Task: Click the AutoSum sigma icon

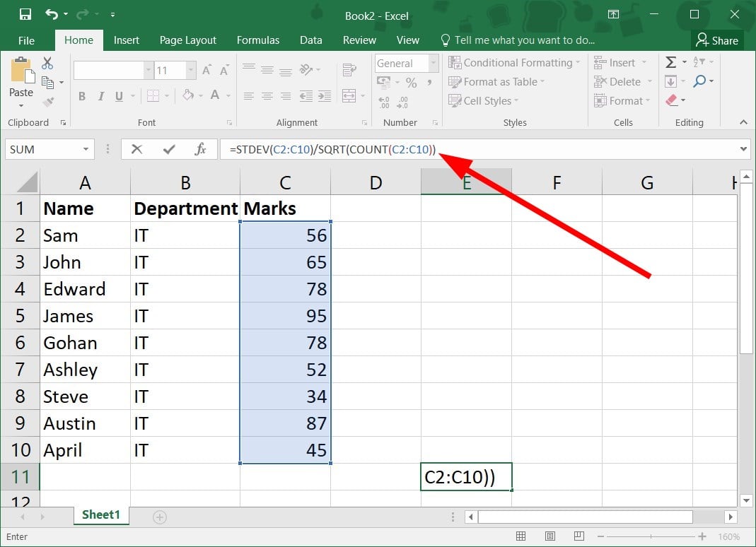Action: 670,62
